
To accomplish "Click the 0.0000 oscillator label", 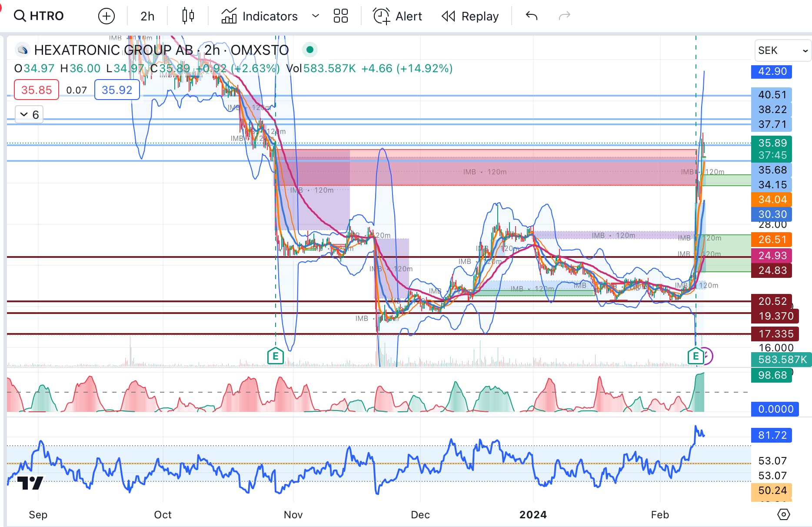I will 775,409.
